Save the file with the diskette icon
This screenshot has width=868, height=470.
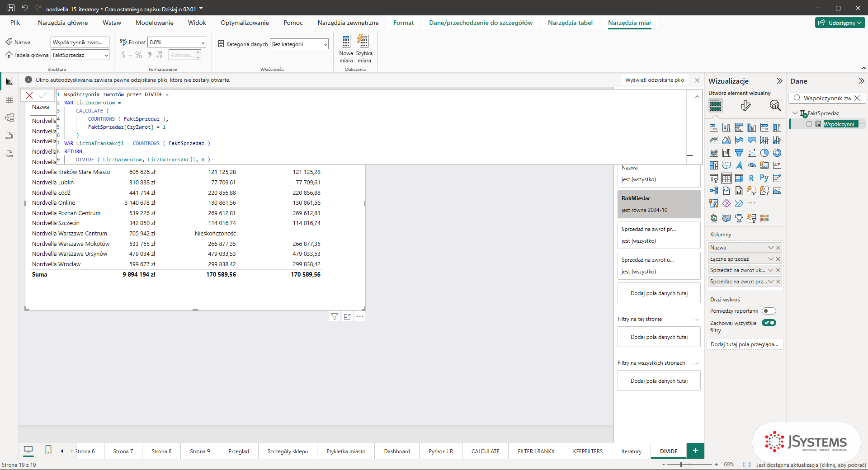click(x=11, y=8)
